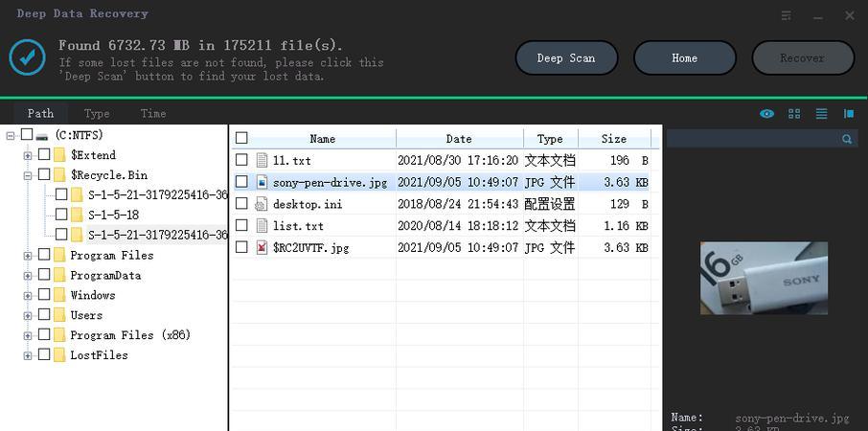Click the LostFiles folder icon
This screenshot has width=868, height=431.
point(59,354)
